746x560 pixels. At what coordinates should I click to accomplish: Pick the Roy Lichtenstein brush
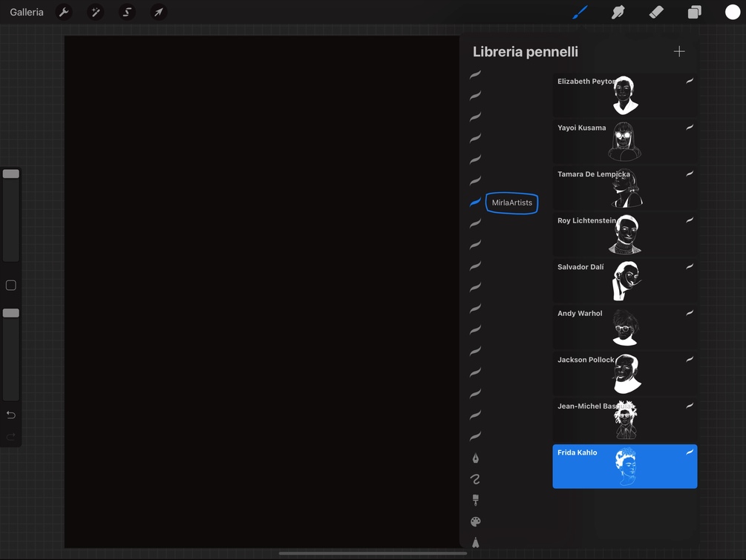point(625,234)
